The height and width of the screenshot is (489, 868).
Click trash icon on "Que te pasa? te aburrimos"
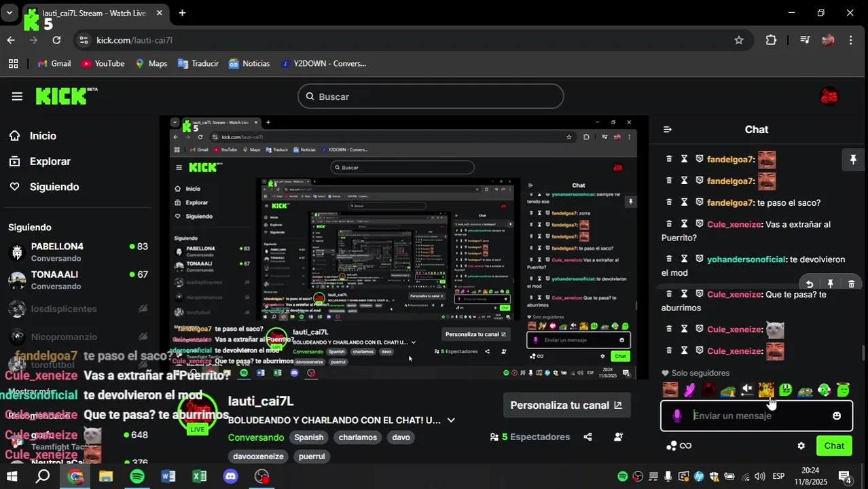point(669,294)
